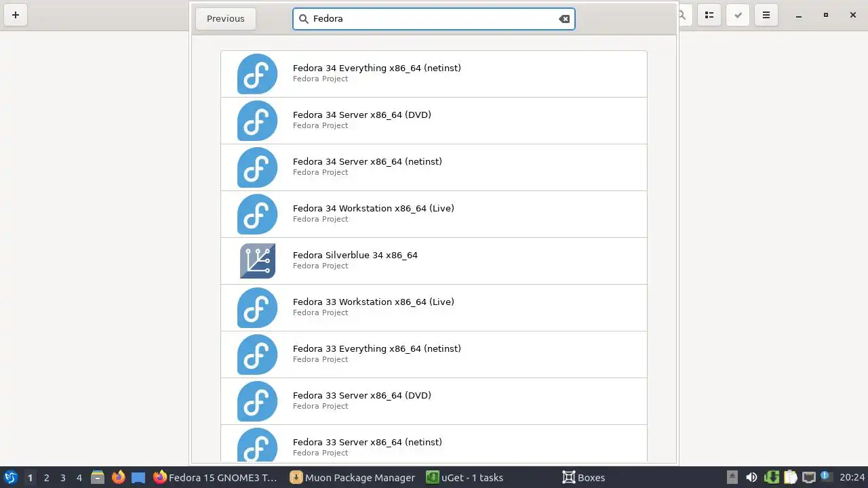Click Fedora logo of 34 Everything netinst
Viewport: 868px width, 488px height.
click(x=257, y=74)
